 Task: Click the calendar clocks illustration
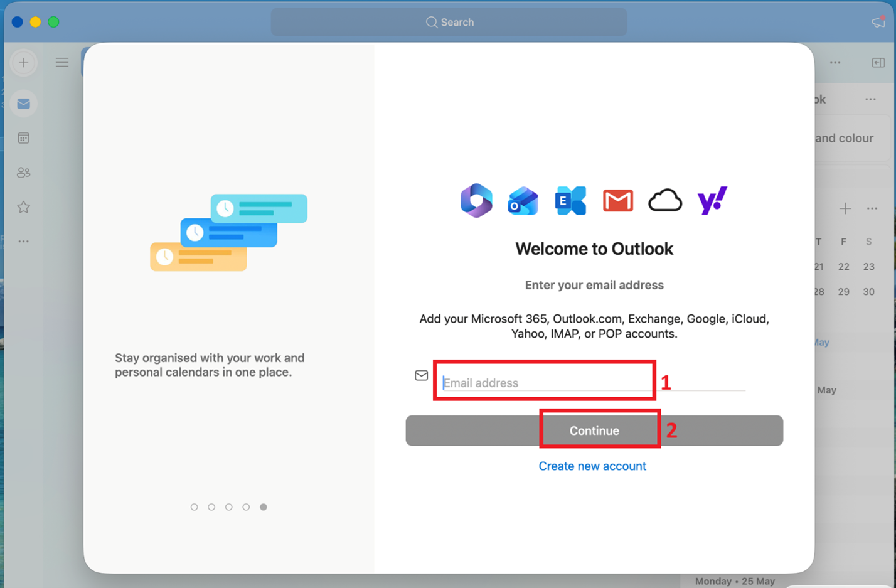coord(228,232)
